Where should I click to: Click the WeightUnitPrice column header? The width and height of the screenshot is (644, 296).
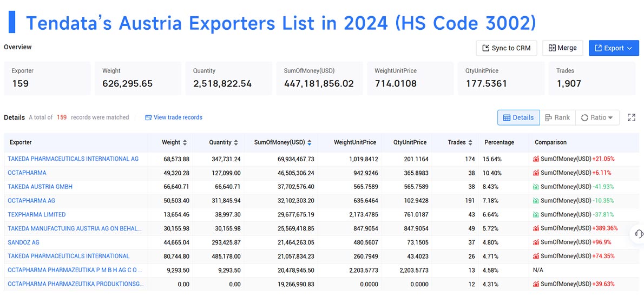click(x=355, y=142)
